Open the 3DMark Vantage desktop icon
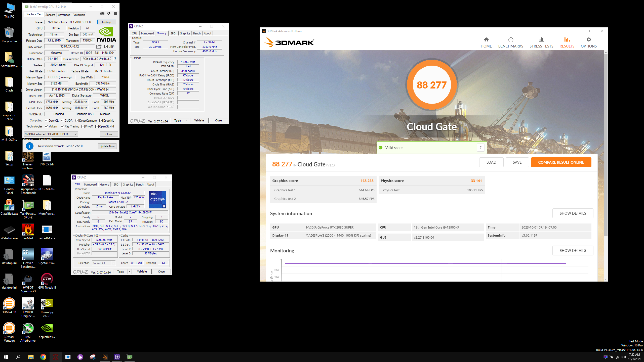This screenshot has height=362, width=644. point(9,332)
